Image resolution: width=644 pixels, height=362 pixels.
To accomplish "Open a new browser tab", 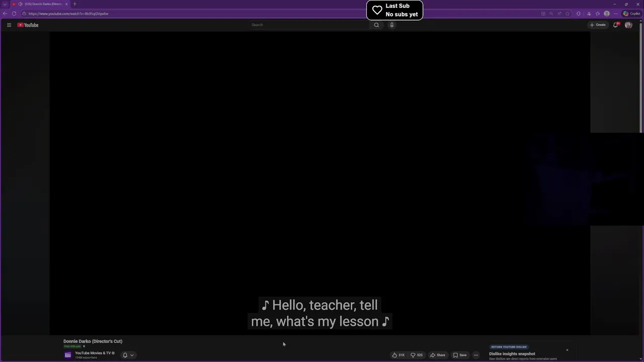I will [74, 4].
